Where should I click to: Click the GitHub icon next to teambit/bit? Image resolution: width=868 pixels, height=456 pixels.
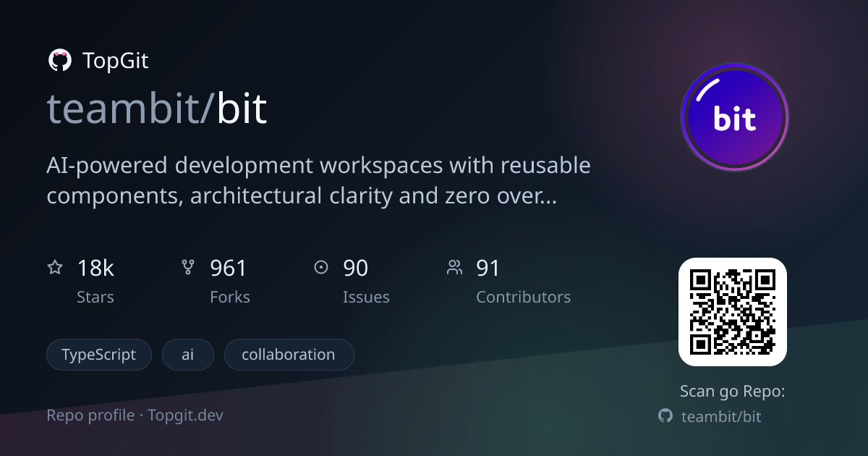pos(665,416)
